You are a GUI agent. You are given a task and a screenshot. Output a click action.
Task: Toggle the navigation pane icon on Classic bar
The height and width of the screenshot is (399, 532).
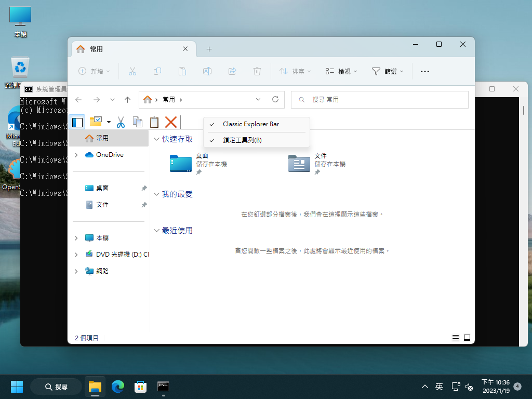pyautogui.click(x=77, y=122)
